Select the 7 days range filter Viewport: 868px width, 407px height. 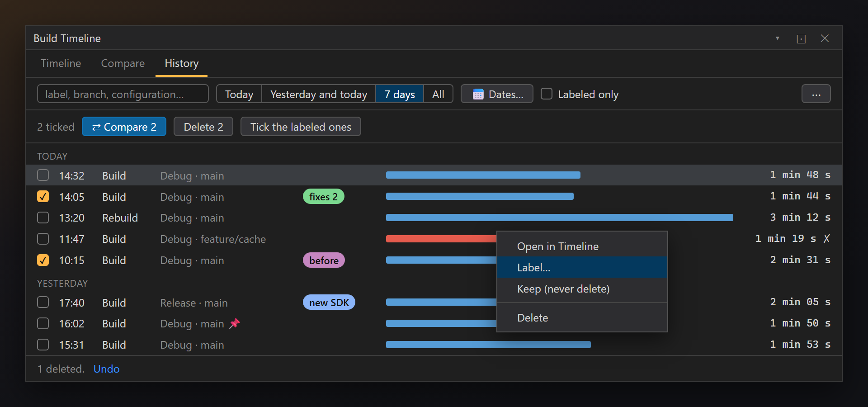400,94
